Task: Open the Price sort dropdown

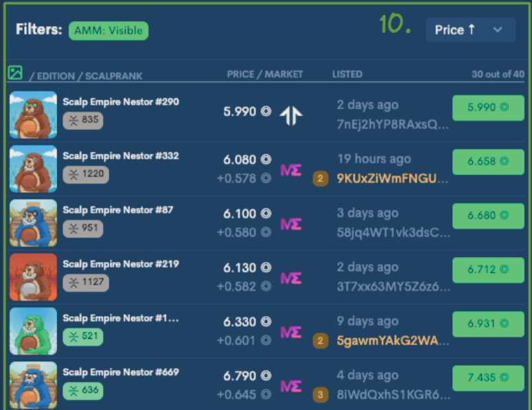Action: (470, 29)
